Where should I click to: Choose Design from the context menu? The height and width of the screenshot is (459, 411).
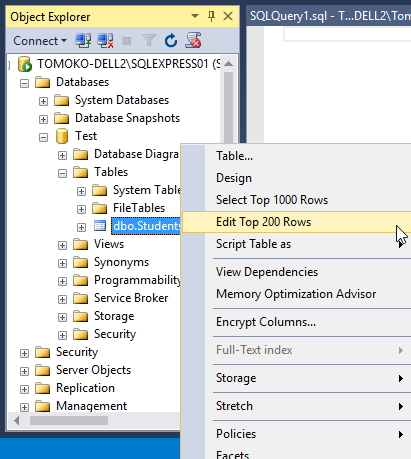point(297,178)
